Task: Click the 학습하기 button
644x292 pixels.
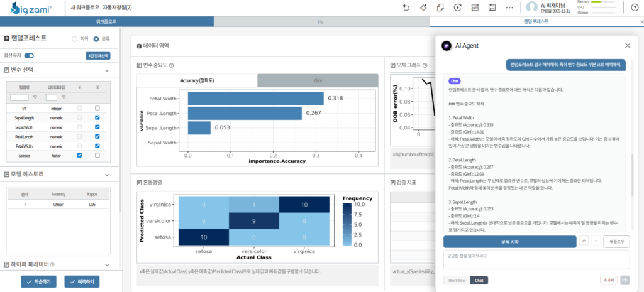Action: [39, 282]
